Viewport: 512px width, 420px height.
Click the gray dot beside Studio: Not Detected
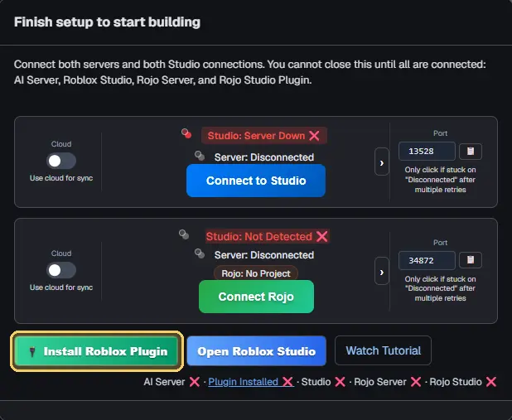(x=184, y=234)
